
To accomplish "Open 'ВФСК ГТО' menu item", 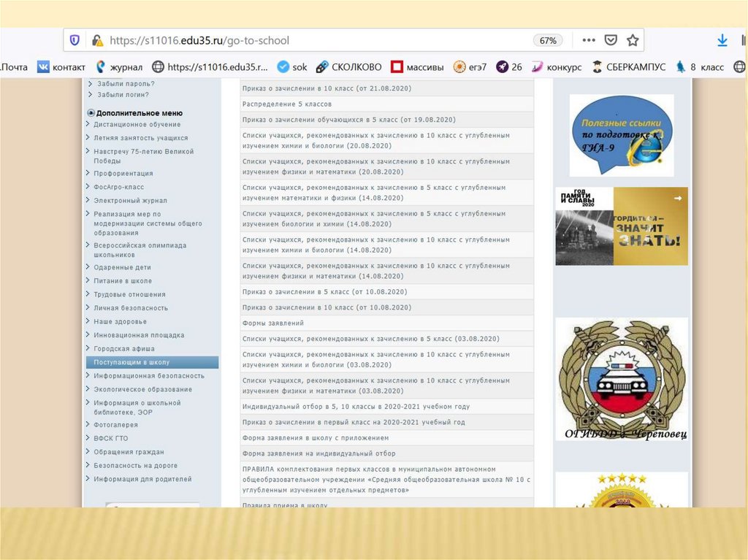I will click(111, 438).
